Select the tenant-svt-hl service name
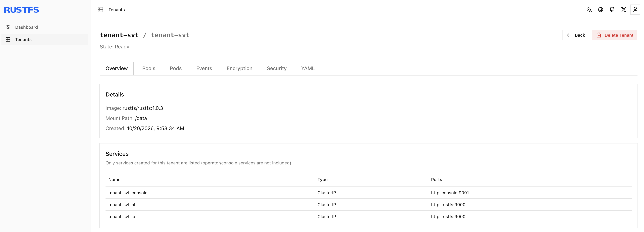644x232 pixels. (122, 205)
